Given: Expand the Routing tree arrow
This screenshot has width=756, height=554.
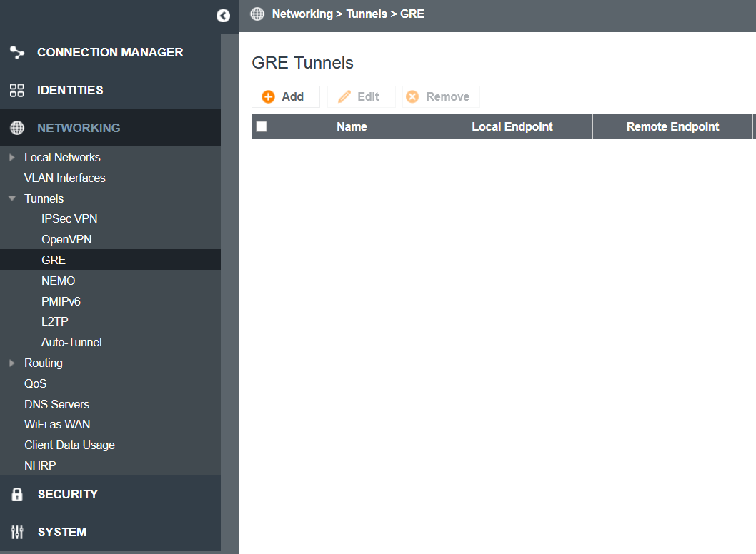Looking at the screenshot, I should pos(12,363).
